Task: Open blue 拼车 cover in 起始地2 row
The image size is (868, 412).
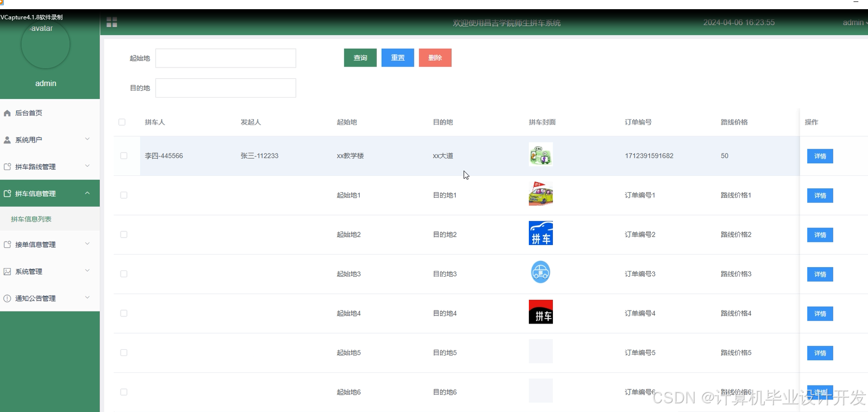Action: (540, 233)
